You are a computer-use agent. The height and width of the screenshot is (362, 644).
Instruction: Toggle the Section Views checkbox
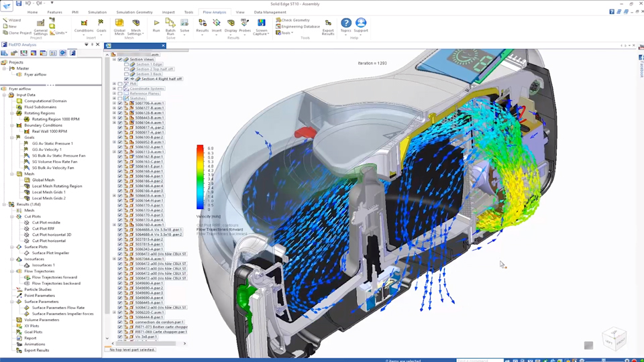[x=120, y=60]
